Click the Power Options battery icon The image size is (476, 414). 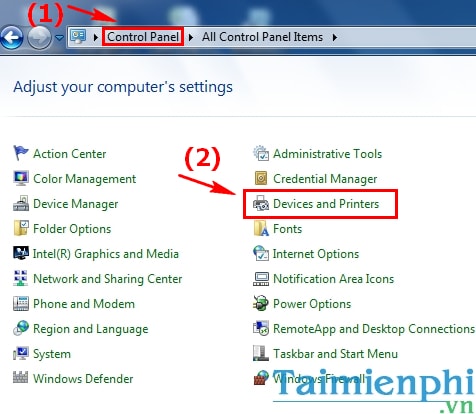coord(261,303)
